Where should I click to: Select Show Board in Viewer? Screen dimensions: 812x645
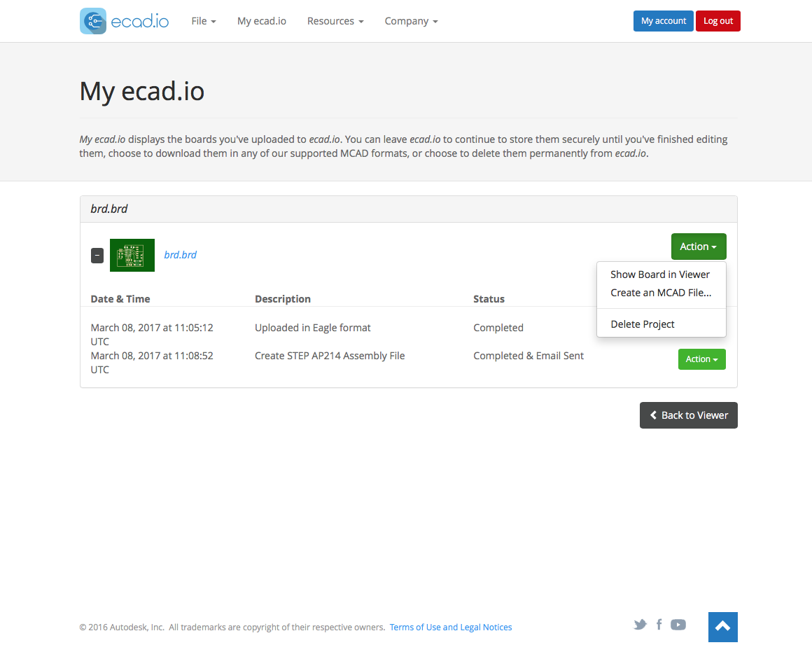coord(659,275)
